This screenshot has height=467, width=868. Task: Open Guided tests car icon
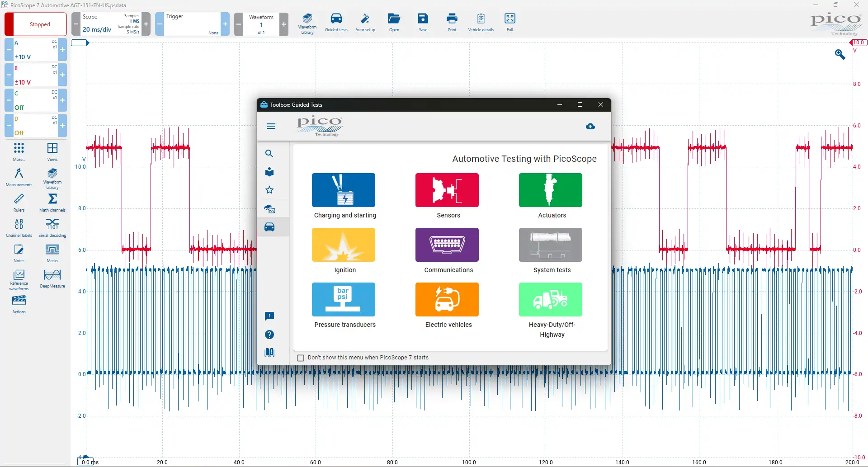pyautogui.click(x=336, y=23)
